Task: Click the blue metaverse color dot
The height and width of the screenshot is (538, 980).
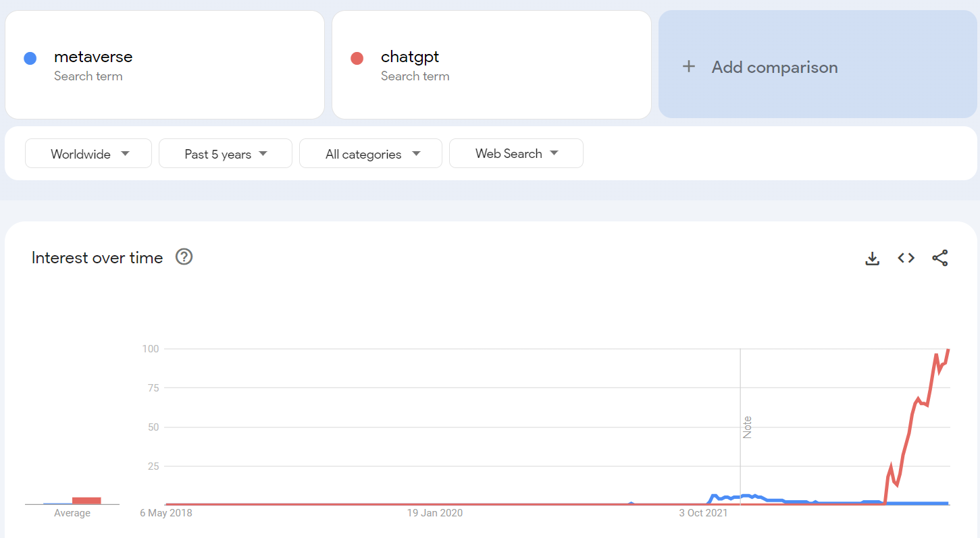Action: pyautogui.click(x=30, y=59)
